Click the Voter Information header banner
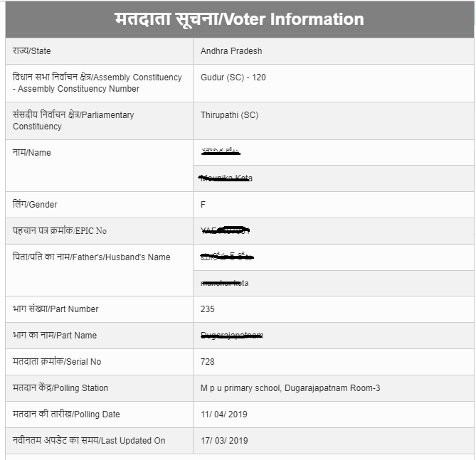 (240, 19)
